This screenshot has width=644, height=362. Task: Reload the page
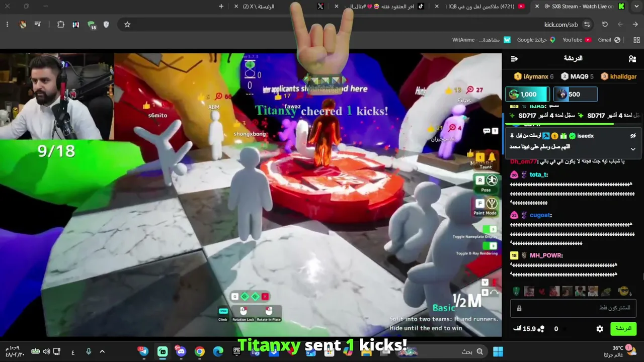(605, 25)
